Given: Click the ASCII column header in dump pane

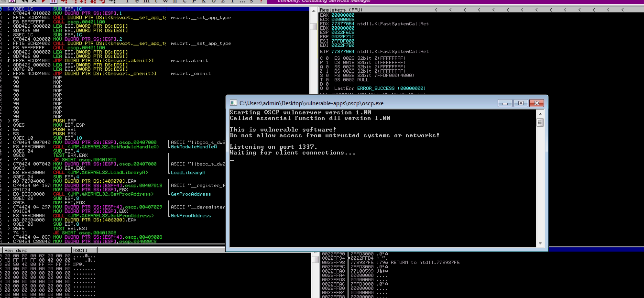Looking at the screenshot, I should tap(79, 250).
